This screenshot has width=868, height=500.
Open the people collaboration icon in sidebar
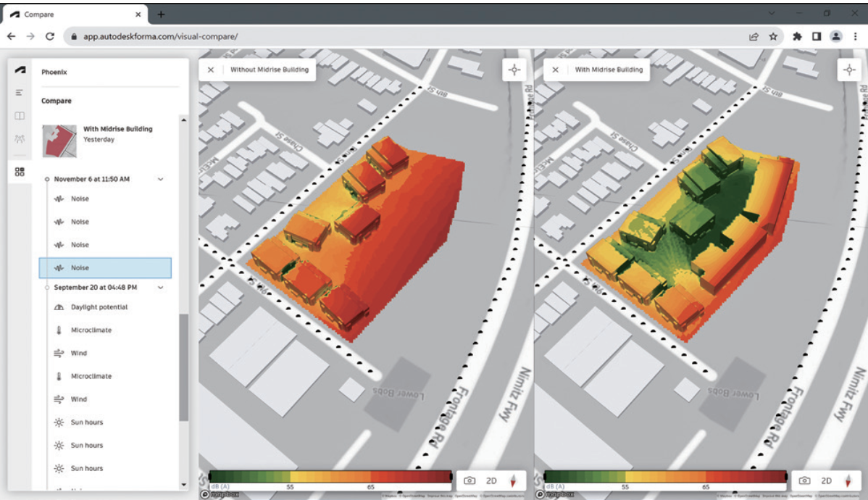click(x=20, y=138)
